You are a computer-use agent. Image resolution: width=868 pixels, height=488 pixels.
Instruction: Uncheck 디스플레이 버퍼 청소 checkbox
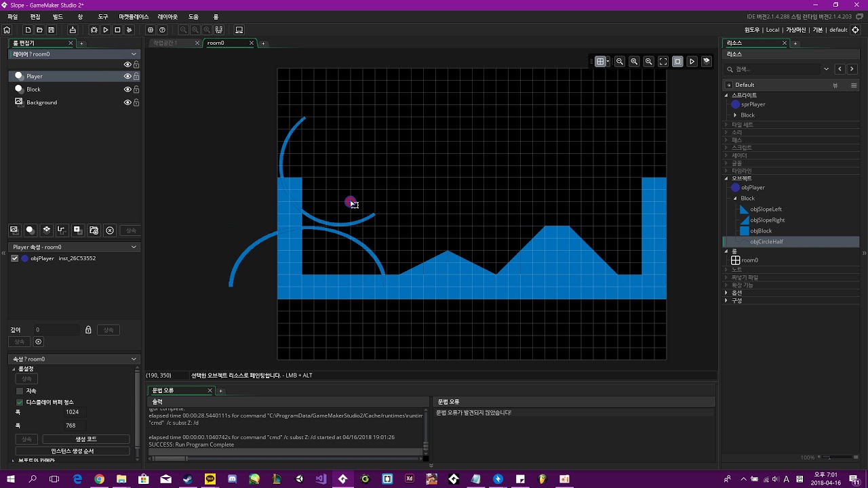(20, 402)
